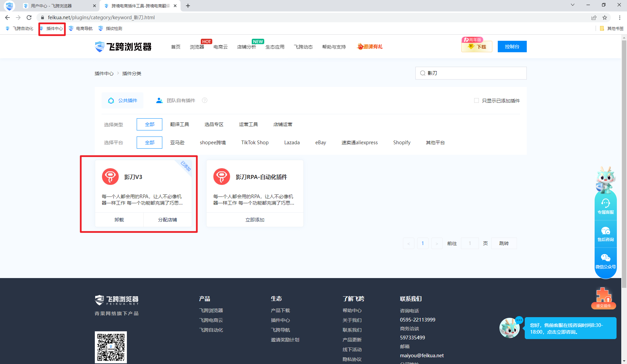Open the browser three-dot menu

(620, 18)
